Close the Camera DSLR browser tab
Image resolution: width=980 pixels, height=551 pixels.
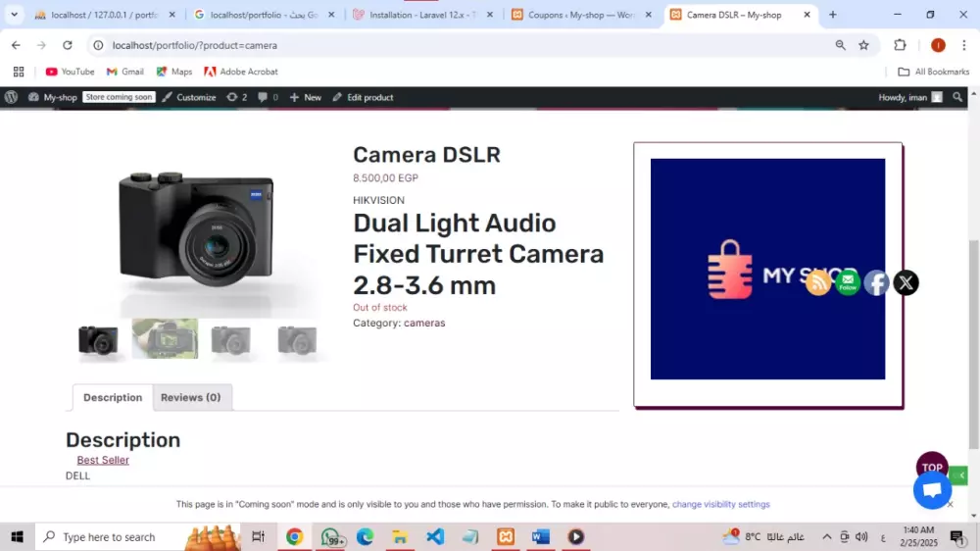[807, 15]
